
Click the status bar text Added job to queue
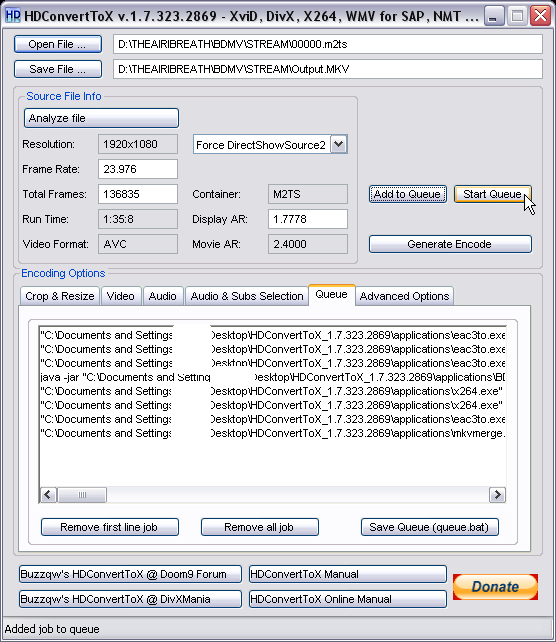(52, 629)
